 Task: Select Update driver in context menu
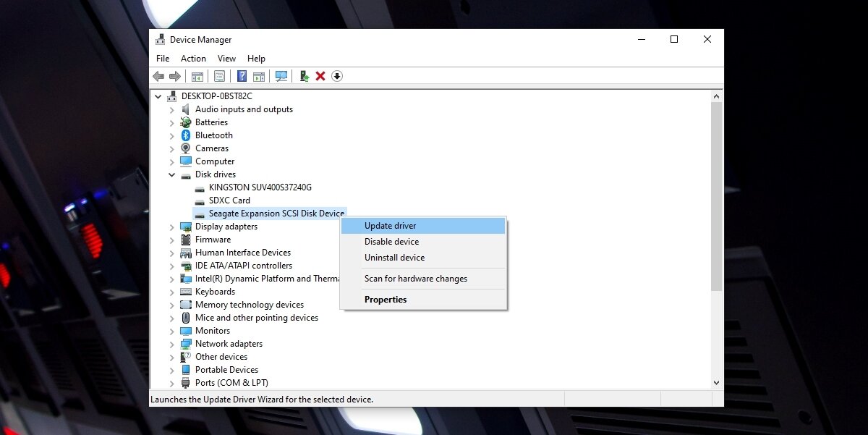tap(390, 226)
